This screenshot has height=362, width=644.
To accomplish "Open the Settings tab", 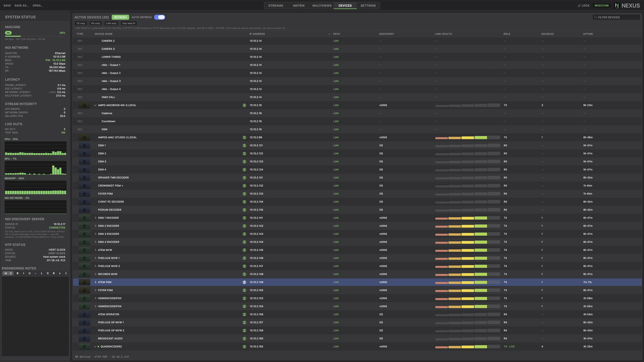I will [x=368, y=6].
